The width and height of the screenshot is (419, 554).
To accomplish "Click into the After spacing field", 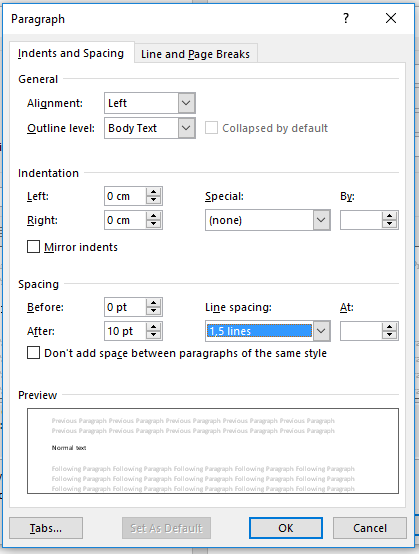I will coord(125,331).
